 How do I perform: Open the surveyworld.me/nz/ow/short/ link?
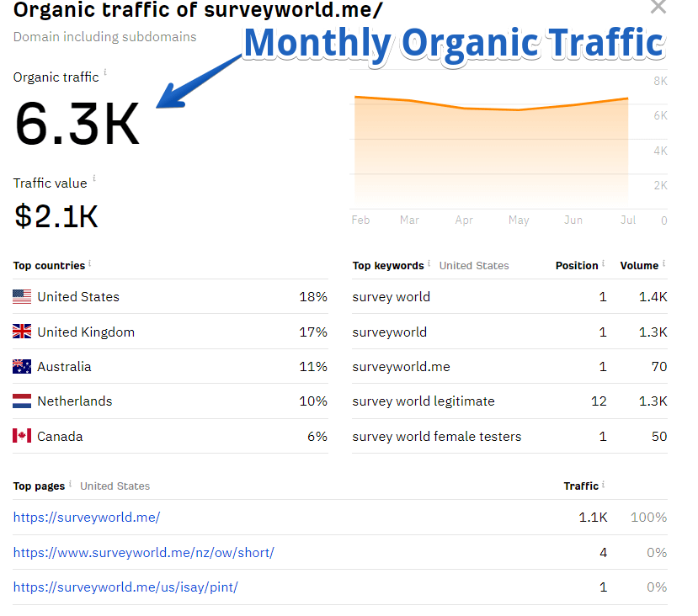pos(143,552)
